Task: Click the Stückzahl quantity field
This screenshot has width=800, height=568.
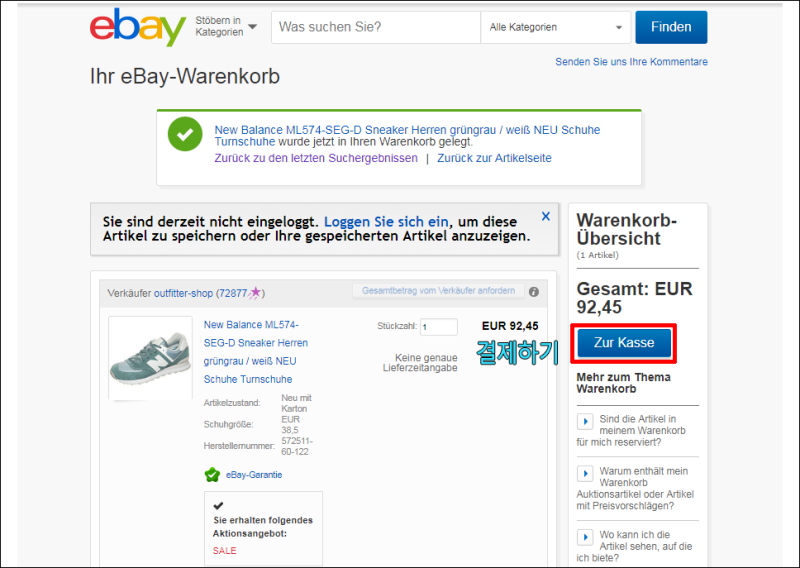Action: coord(439,327)
